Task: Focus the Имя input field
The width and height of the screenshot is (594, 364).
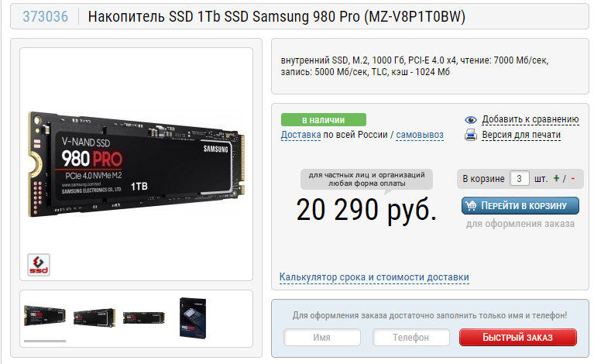Action: pos(322,337)
